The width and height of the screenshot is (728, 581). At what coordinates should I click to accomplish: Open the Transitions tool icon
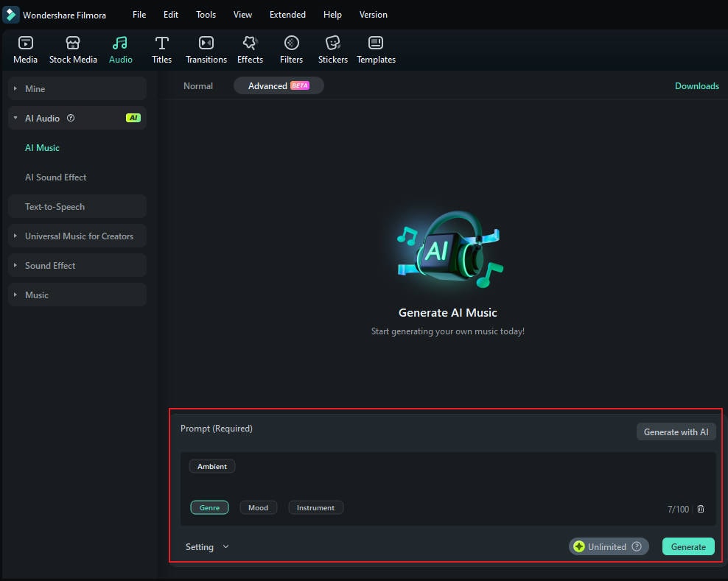pyautogui.click(x=206, y=43)
